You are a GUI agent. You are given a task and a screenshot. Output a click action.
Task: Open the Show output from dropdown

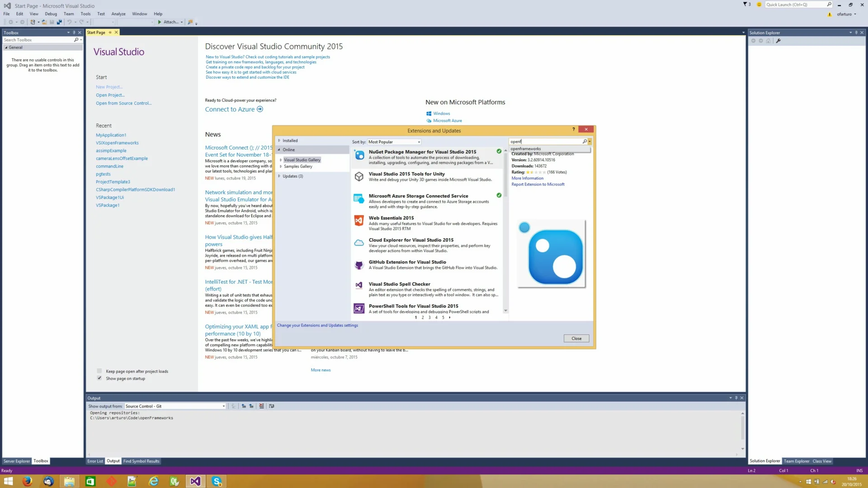pos(223,406)
